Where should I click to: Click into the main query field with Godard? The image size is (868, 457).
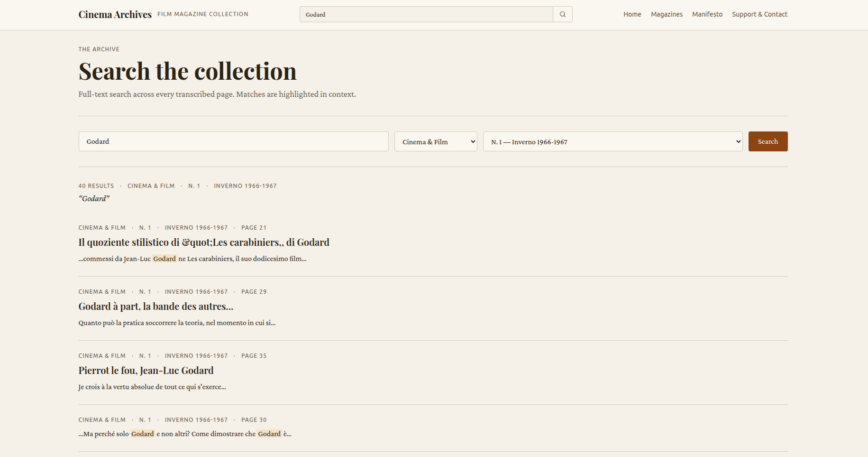234,141
